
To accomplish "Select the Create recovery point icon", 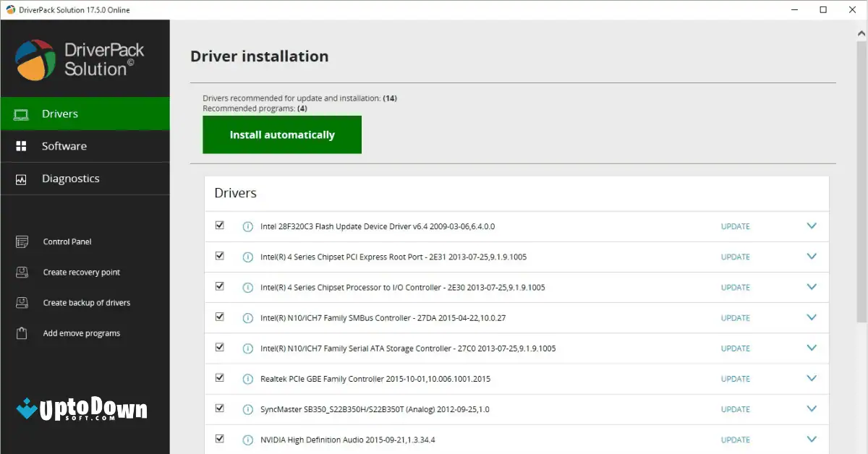I will (21, 272).
